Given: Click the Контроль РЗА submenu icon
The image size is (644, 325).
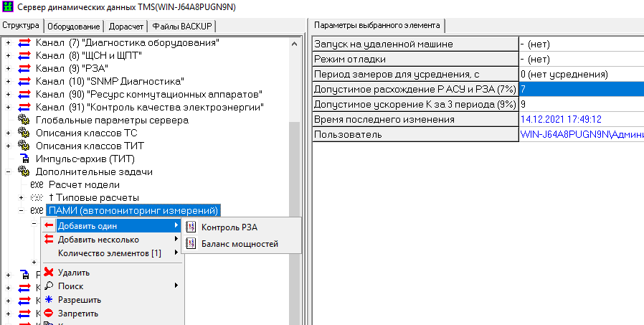Looking at the screenshot, I should click(191, 227).
